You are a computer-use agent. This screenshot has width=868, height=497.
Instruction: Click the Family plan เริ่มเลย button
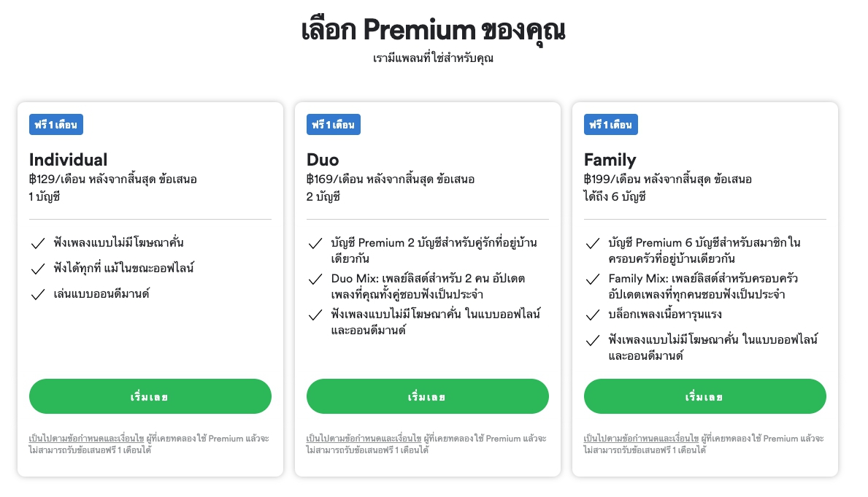[704, 396]
